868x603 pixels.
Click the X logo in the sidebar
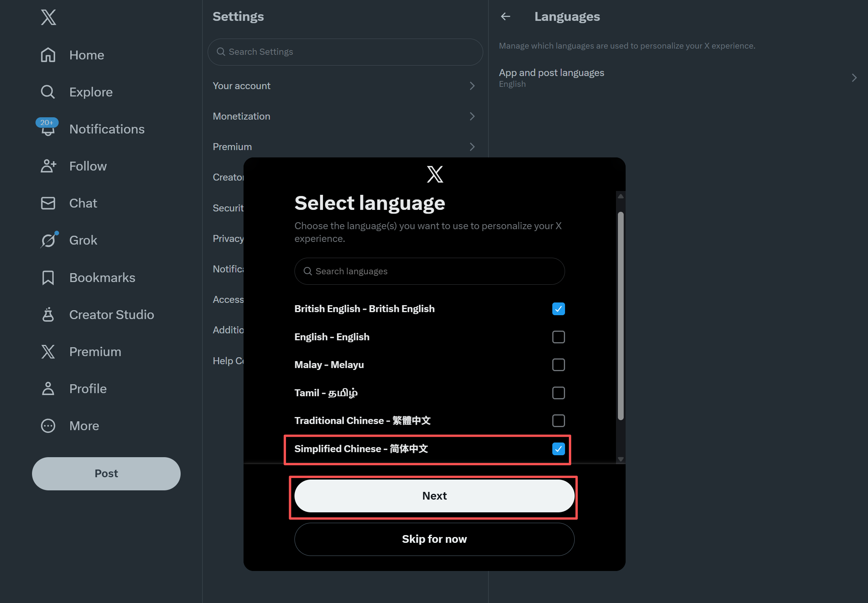coord(49,17)
